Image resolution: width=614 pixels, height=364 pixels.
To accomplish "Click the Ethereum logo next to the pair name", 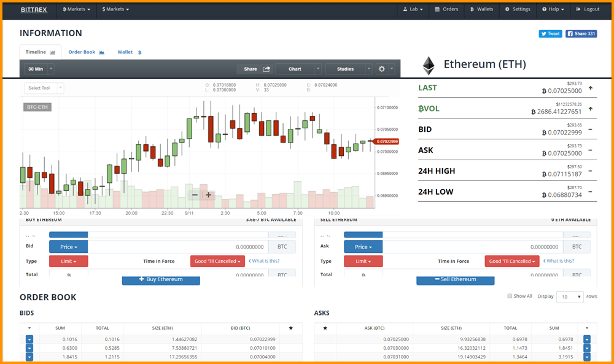I will coord(428,64).
